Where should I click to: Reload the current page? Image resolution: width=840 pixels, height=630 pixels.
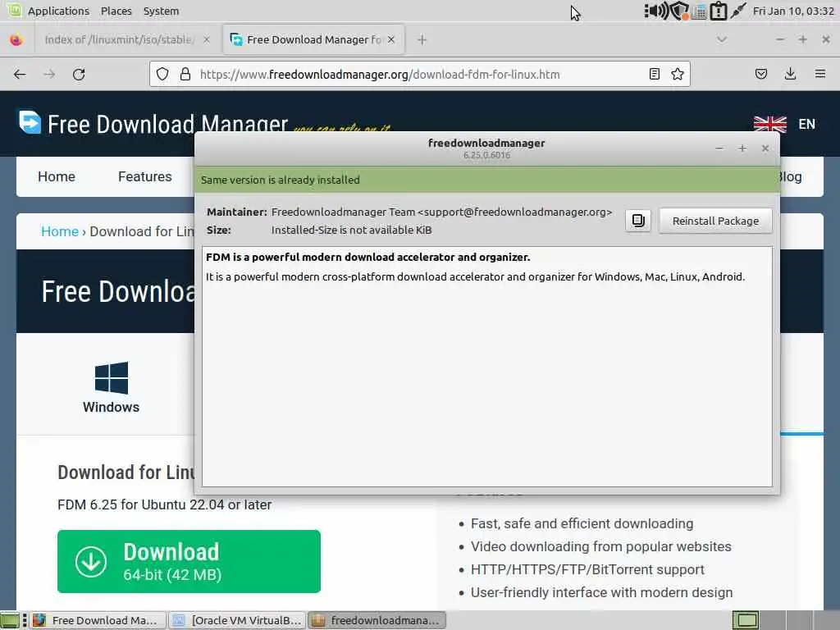pos(79,74)
